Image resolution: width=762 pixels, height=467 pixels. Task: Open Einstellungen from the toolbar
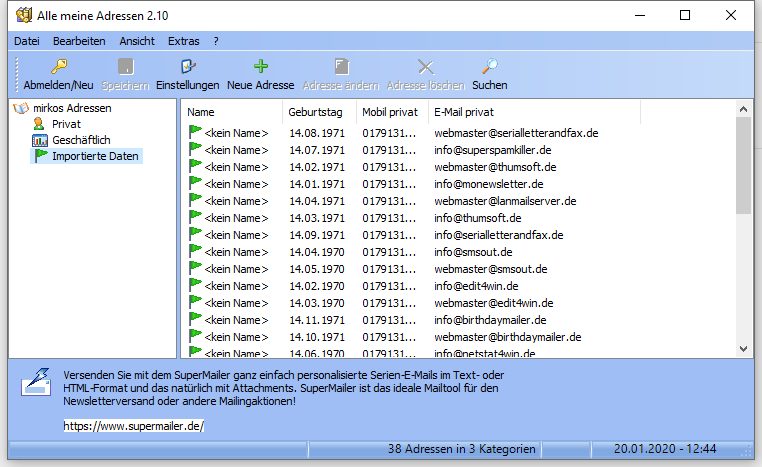coord(188,74)
